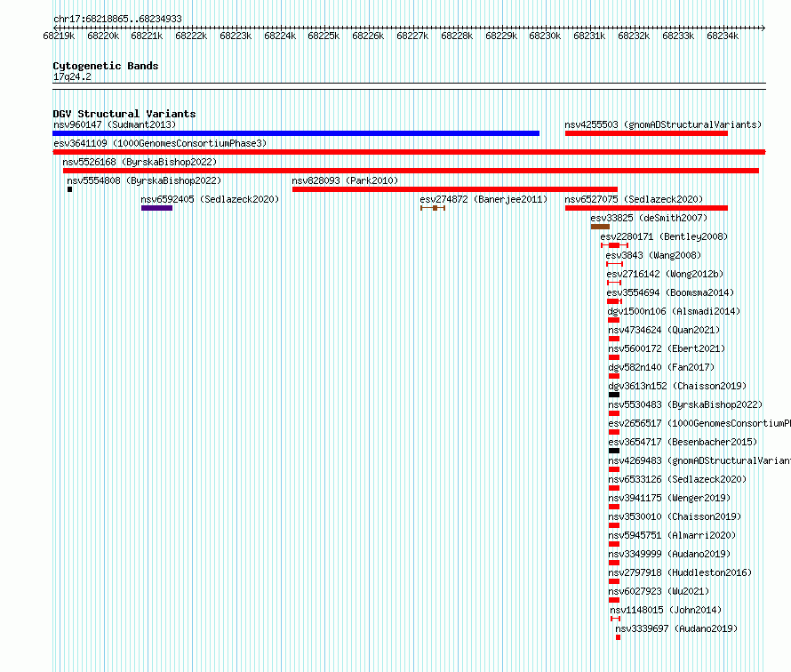Click the nsv4734624 Quan2021 red bar
Viewport: 791px width, 672px height.
pos(614,339)
